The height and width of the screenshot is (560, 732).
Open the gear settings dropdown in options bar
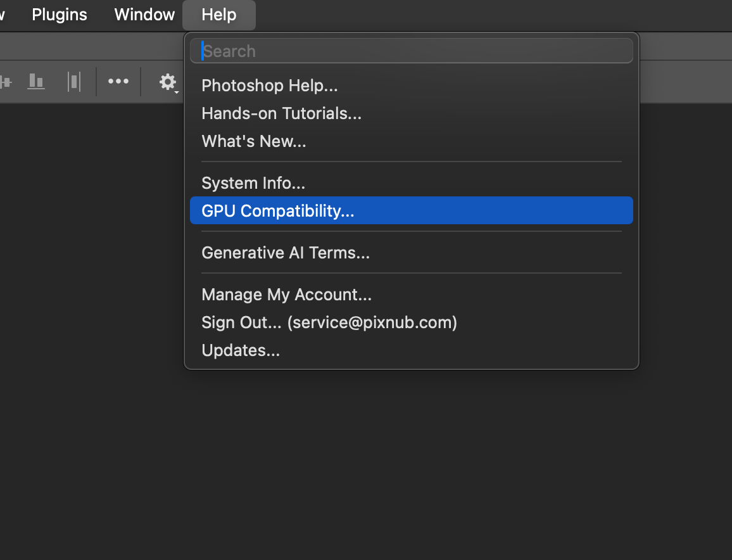pos(168,82)
